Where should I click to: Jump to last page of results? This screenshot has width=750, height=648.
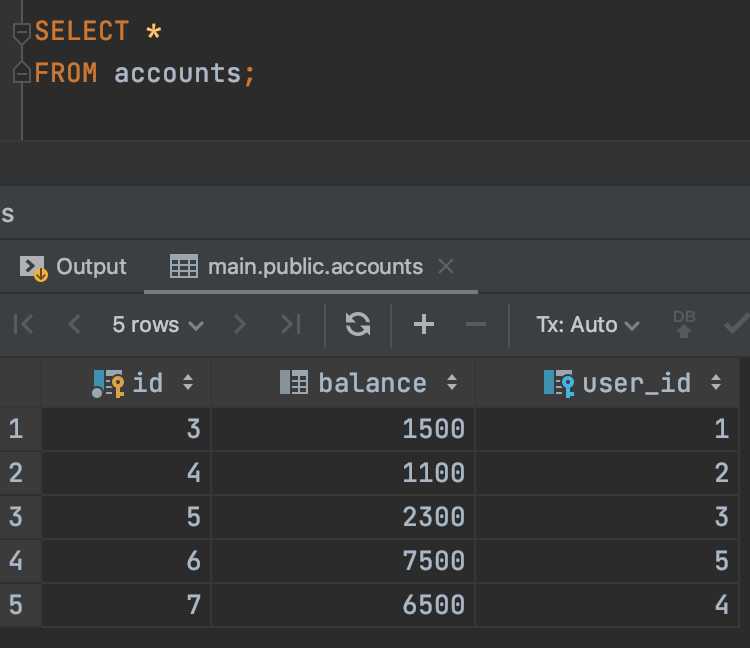[x=290, y=324]
